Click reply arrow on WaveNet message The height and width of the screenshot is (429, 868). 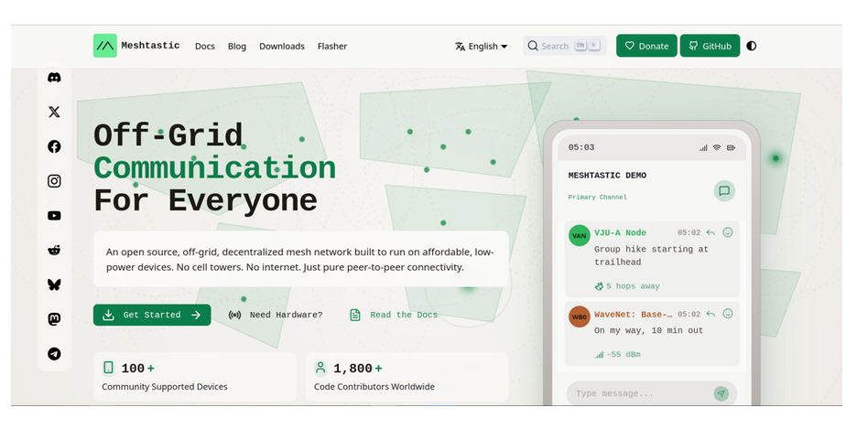point(711,314)
